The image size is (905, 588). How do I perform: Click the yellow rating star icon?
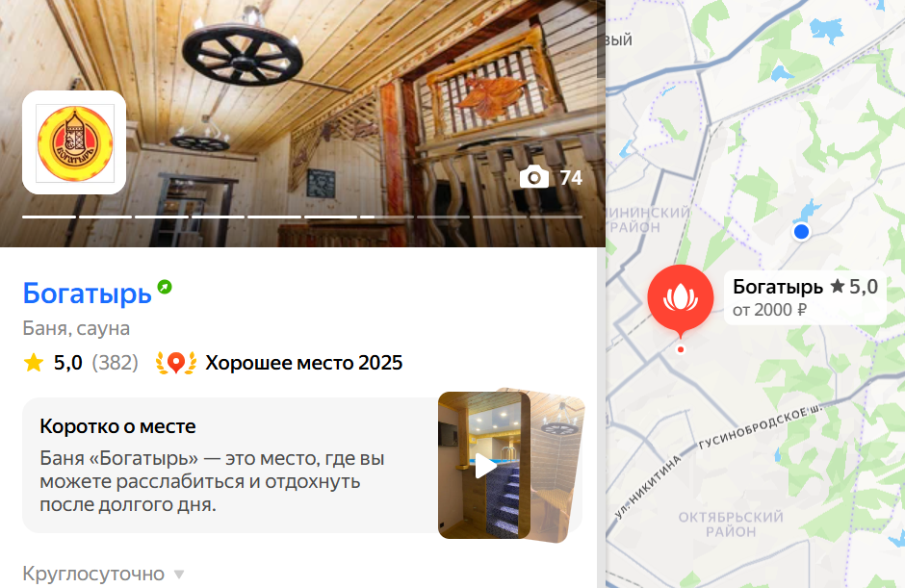pyautogui.click(x=34, y=363)
